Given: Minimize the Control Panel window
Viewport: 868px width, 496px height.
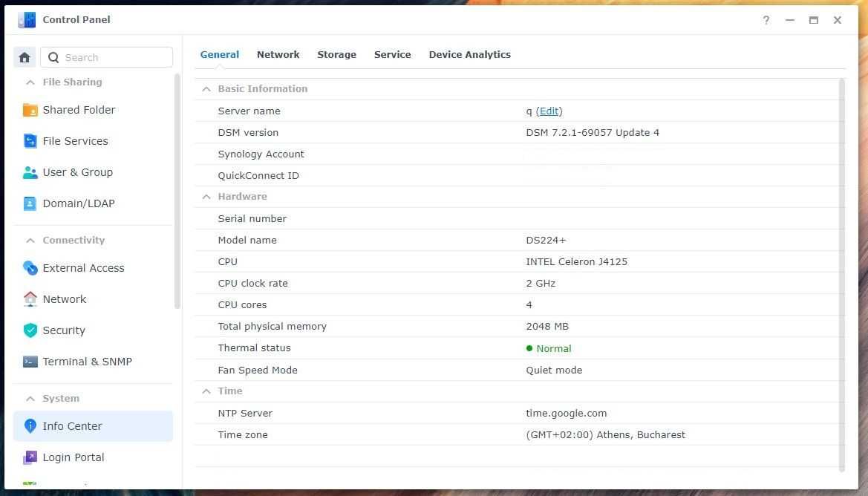Looking at the screenshot, I should (790, 20).
